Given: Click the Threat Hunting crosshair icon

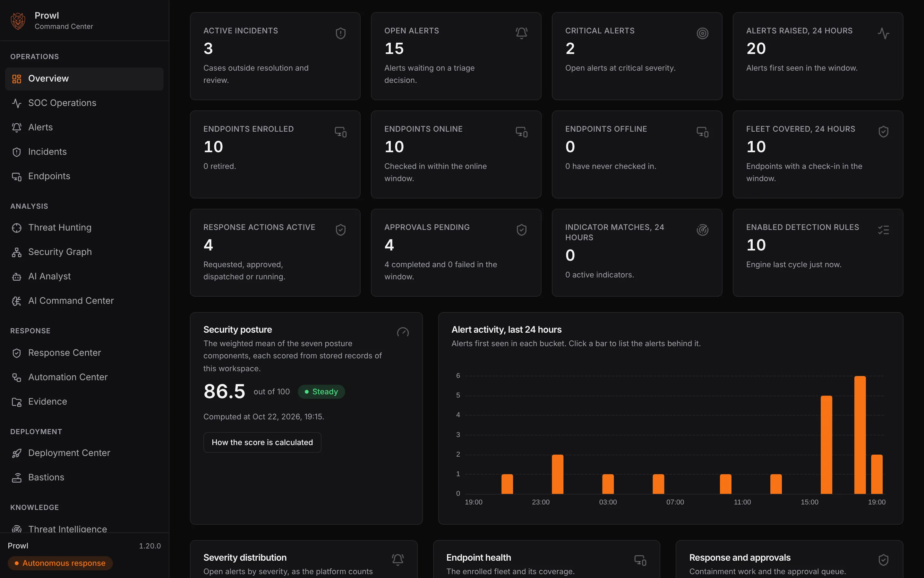Looking at the screenshot, I should tap(16, 228).
